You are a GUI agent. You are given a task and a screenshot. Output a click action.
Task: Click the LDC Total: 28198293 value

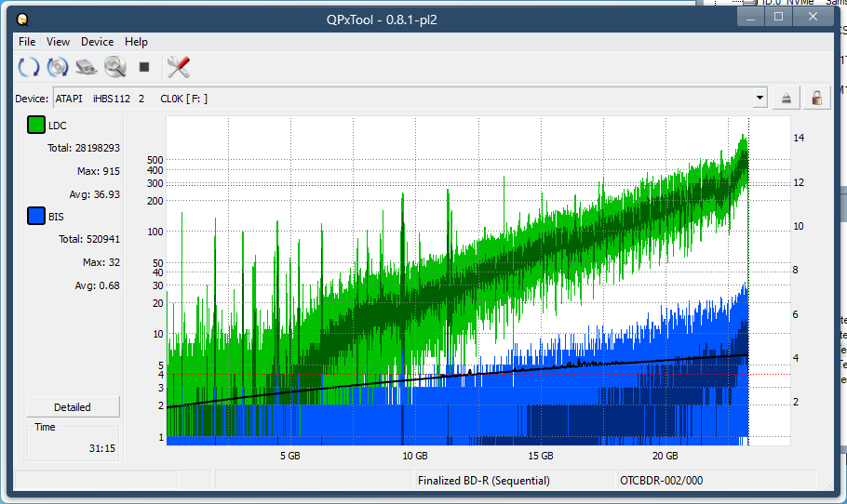[84, 148]
